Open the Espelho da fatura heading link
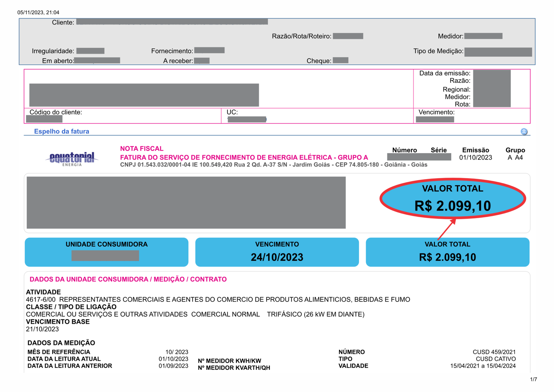Viewport: 554px width, 392px height. pyautogui.click(x=61, y=131)
